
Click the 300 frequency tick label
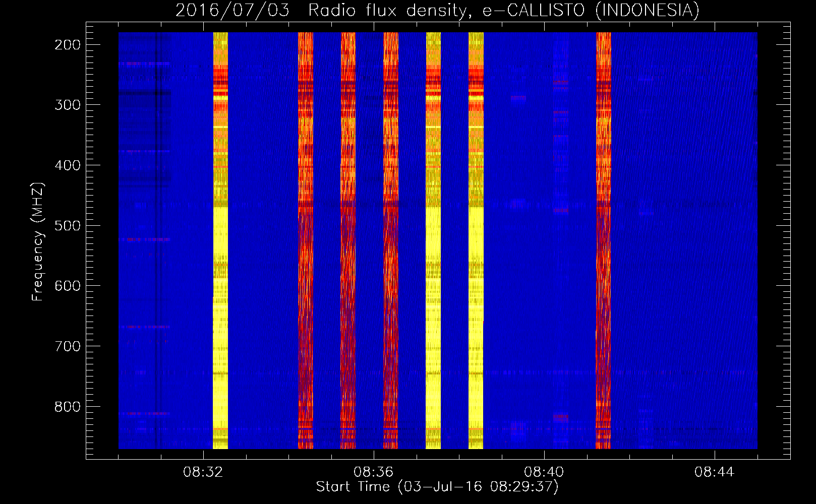coord(68,105)
